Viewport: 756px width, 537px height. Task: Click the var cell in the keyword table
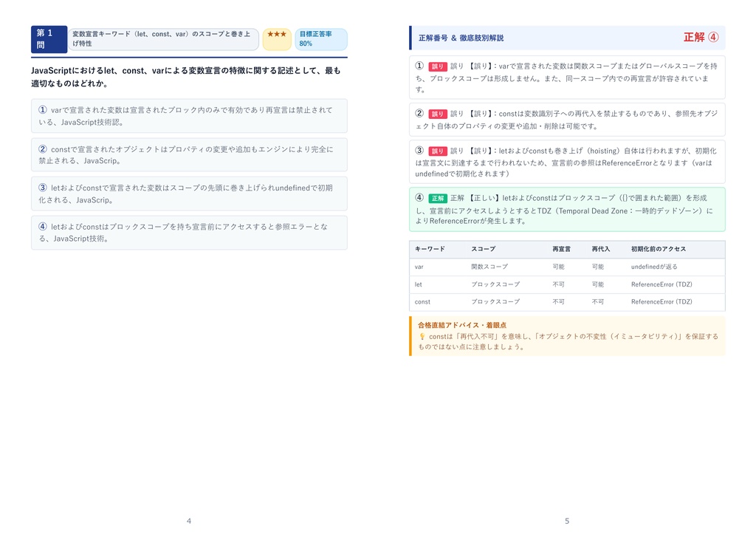pos(419,267)
